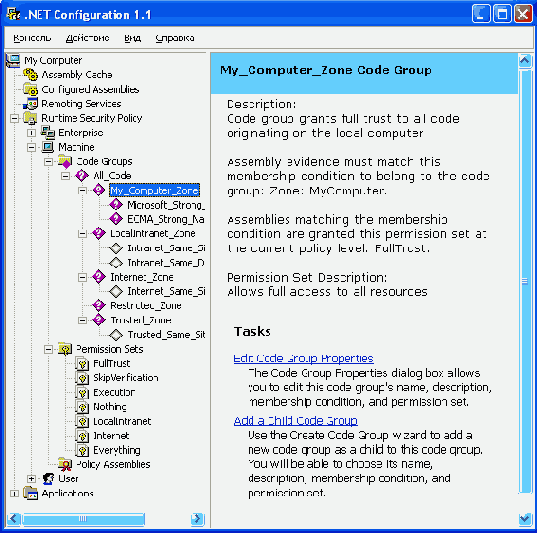Select the Internet_Zone diamond icon
The image size is (537, 533).
(99, 277)
